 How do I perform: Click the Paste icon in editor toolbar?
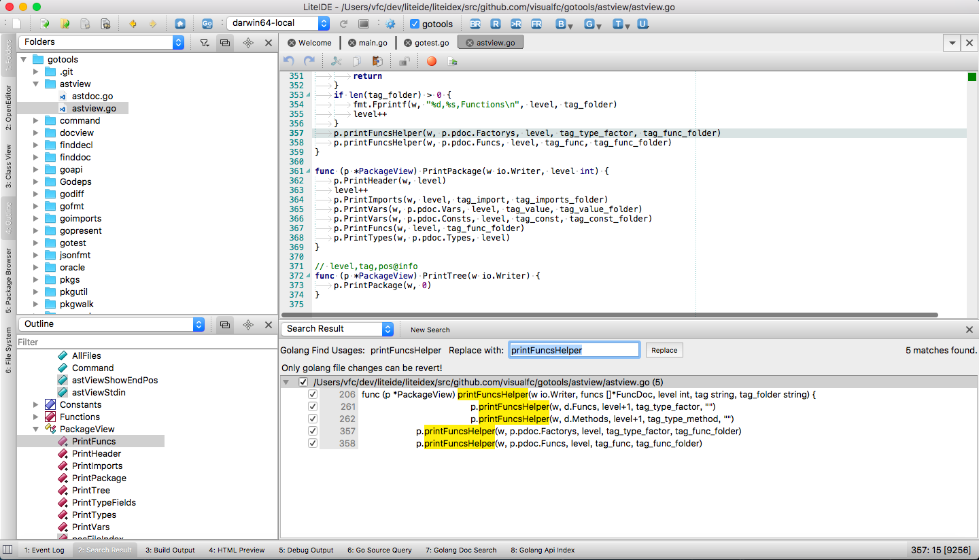coord(377,61)
